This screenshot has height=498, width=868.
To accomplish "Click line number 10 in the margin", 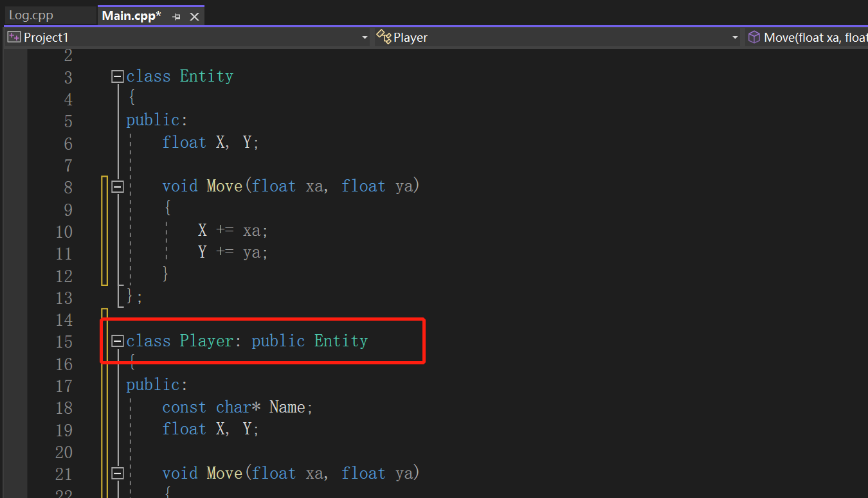I will (x=64, y=231).
